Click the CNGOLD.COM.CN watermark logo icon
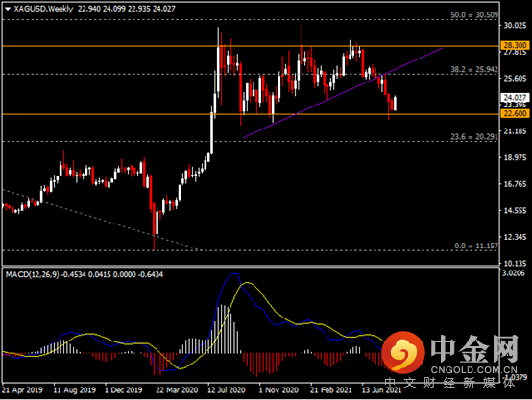Viewport: 532px width, 400px height. (x=403, y=351)
